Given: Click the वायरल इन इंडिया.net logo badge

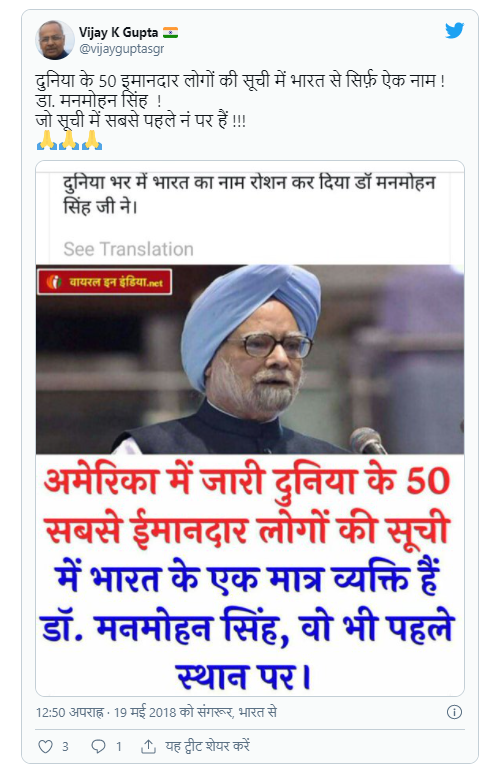Looking at the screenshot, I should pos(104,282).
